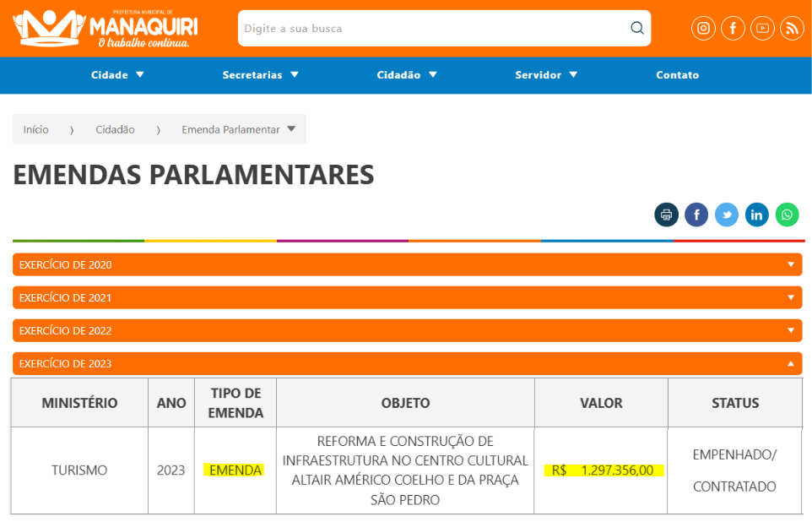The image size is (812, 522).
Task: Expand the Exercício de 2022 section
Action: [x=407, y=330]
